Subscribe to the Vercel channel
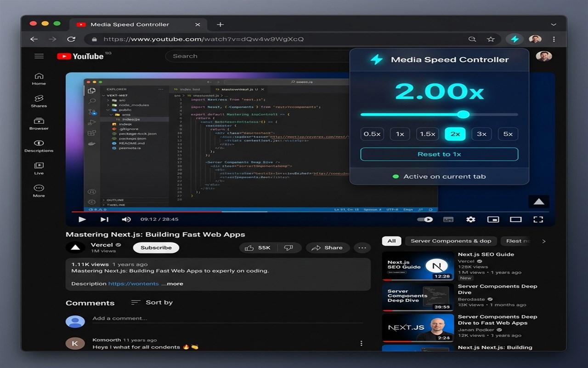 tap(156, 247)
